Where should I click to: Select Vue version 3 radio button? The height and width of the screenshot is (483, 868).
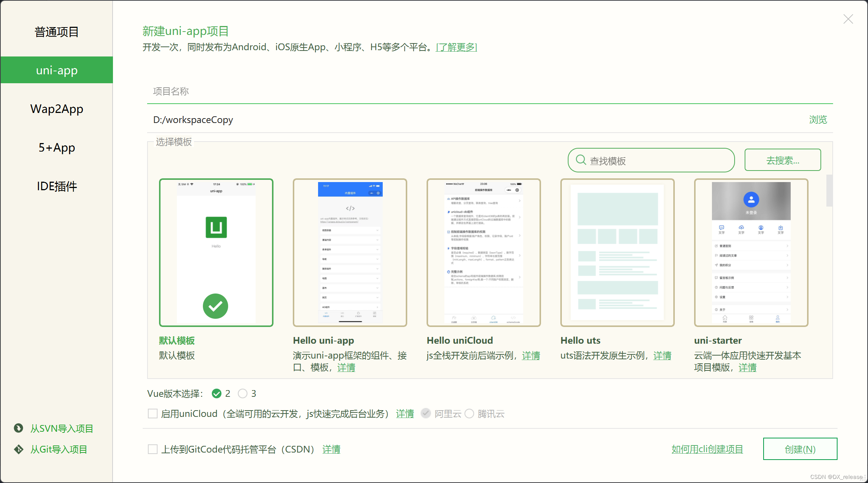pyautogui.click(x=243, y=393)
